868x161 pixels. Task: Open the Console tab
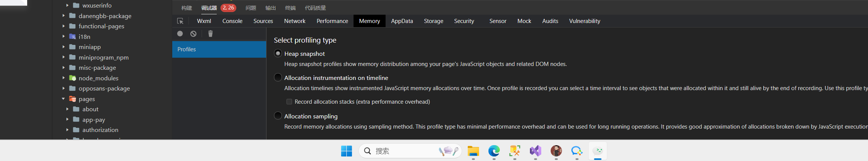(232, 21)
